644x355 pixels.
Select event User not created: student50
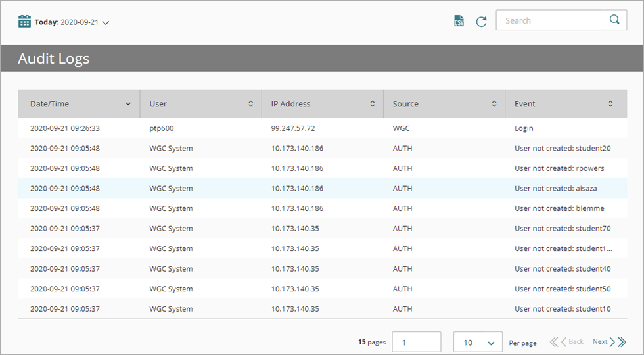[x=563, y=289]
